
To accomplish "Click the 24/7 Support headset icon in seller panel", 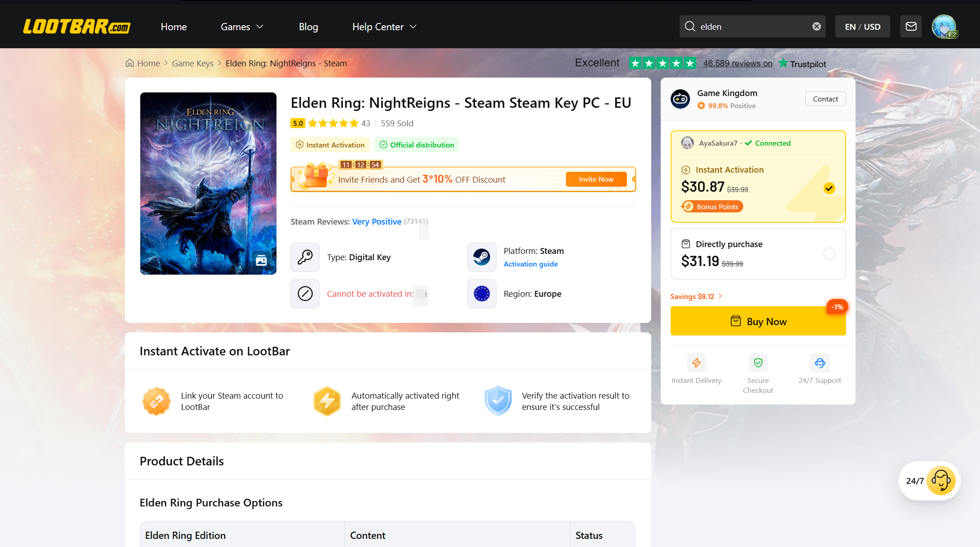I will [x=820, y=363].
